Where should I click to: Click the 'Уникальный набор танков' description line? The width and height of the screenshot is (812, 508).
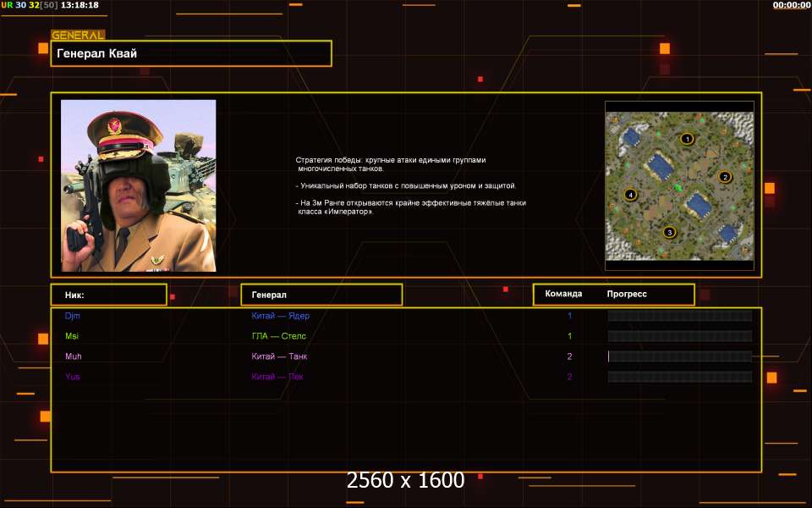click(406, 185)
